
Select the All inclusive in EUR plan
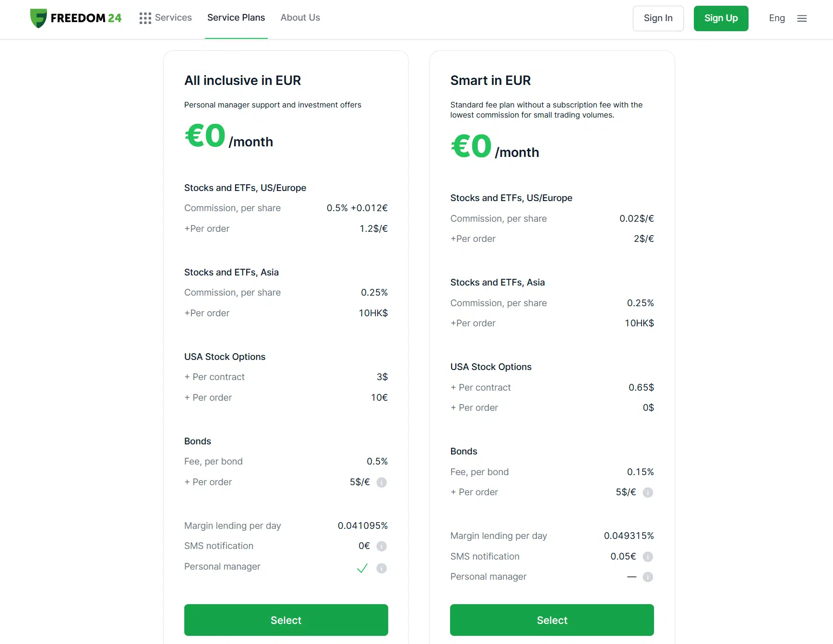286,620
